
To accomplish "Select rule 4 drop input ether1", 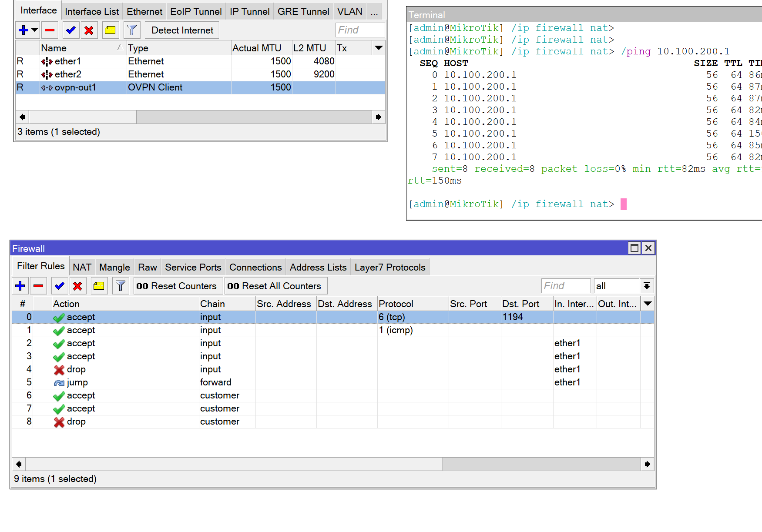I will [333, 369].
